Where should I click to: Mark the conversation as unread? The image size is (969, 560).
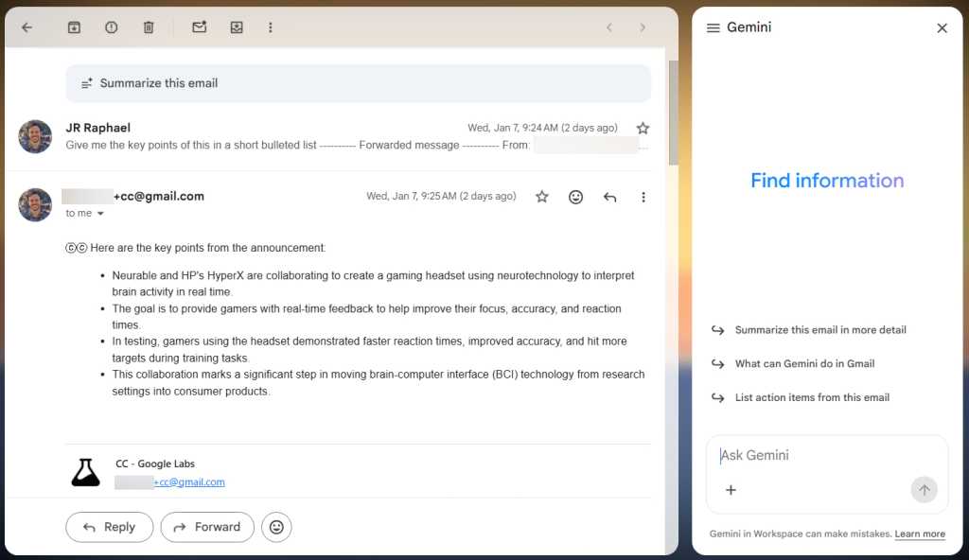(199, 26)
